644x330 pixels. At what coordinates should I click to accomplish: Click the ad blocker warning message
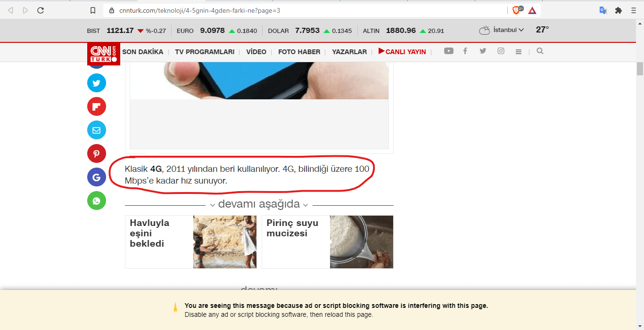[336, 310]
